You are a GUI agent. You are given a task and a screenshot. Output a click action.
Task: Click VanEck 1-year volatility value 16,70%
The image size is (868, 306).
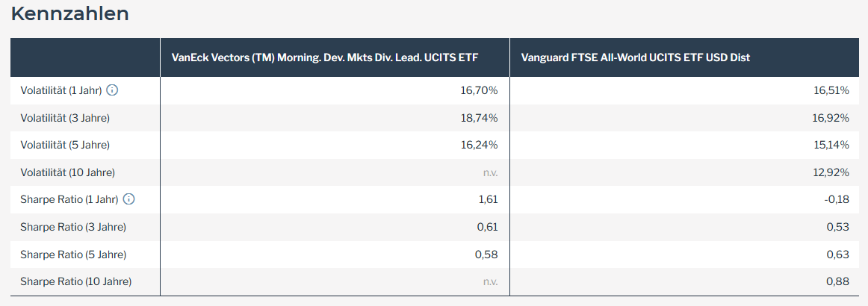pyautogui.click(x=479, y=90)
